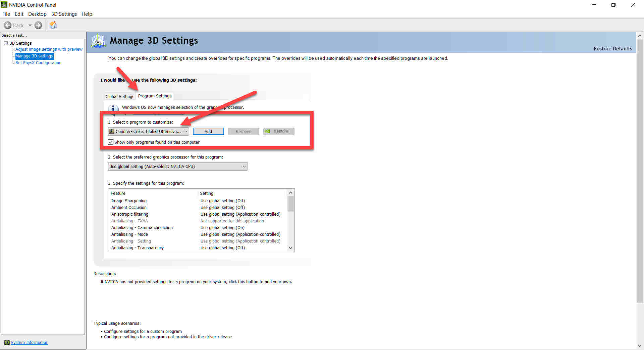Click the Back arrow icon
644x350 pixels.
[x=8, y=25]
